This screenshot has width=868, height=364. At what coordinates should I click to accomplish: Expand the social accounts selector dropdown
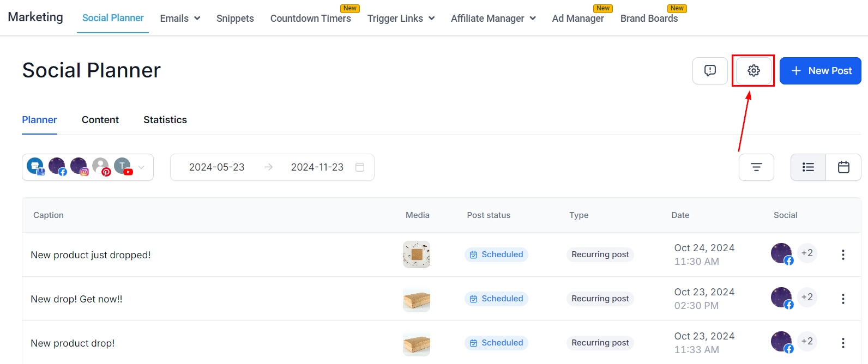[141, 167]
